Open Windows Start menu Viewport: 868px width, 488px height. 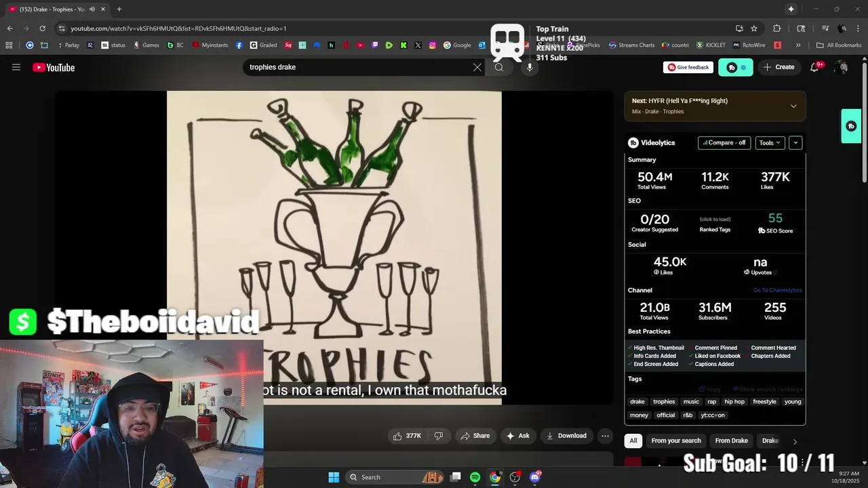pyautogui.click(x=334, y=477)
